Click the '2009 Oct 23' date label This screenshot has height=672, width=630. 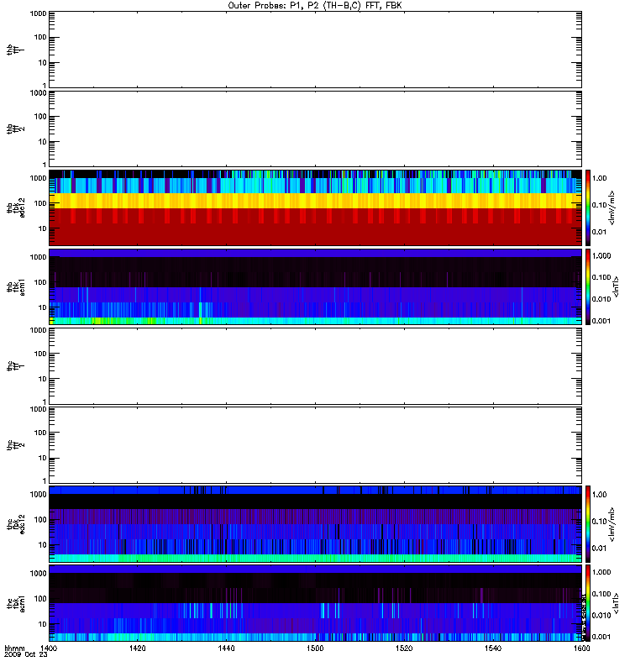click(26, 654)
